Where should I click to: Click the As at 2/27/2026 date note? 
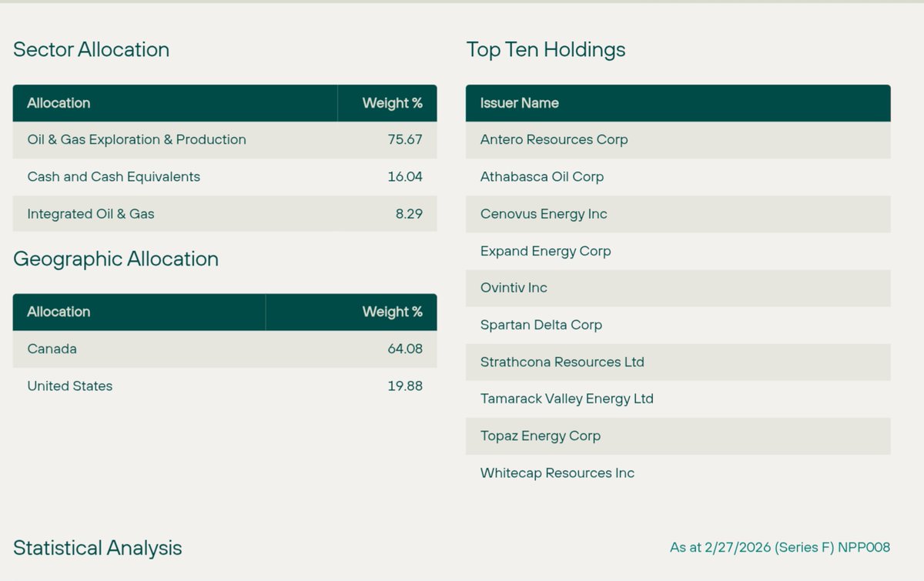pyautogui.click(x=780, y=548)
